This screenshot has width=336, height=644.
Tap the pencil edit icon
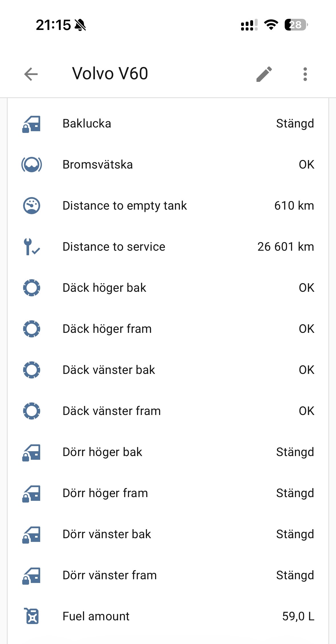click(264, 74)
